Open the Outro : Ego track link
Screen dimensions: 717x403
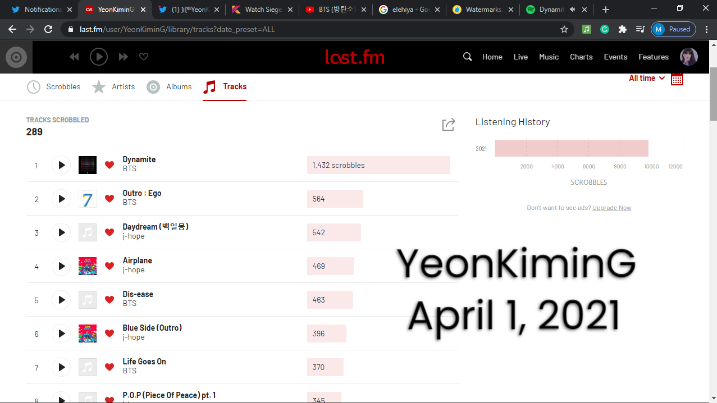(142, 193)
